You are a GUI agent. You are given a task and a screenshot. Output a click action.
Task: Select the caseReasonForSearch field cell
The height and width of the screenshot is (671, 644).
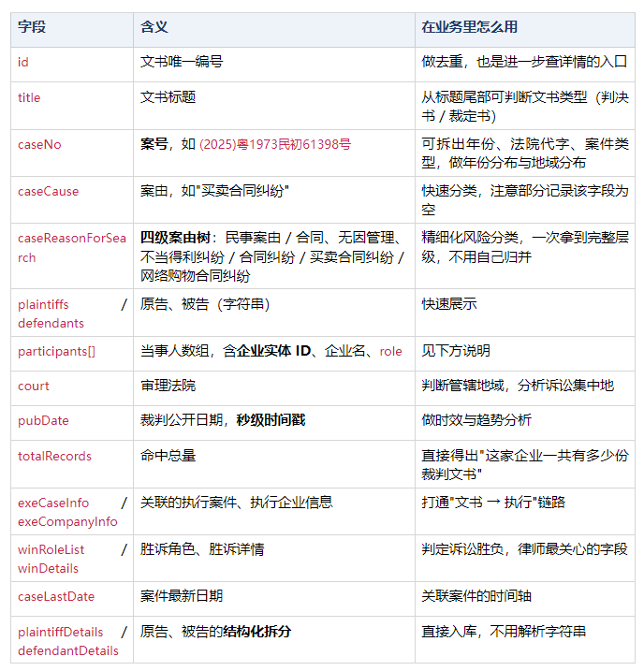tap(72, 255)
